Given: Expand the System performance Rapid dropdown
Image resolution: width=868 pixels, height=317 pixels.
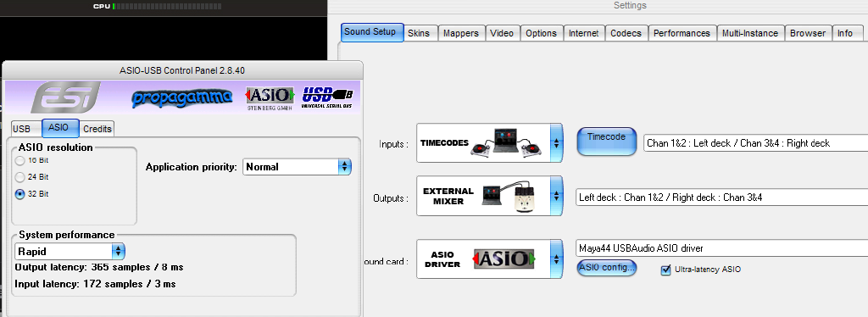Looking at the screenshot, I should click(x=70, y=251).
